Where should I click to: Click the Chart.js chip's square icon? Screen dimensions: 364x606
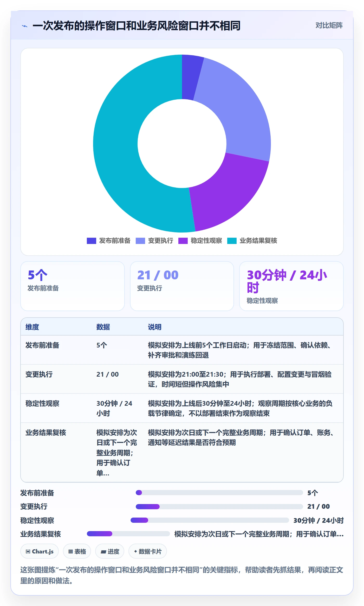[x=28, y=551]
